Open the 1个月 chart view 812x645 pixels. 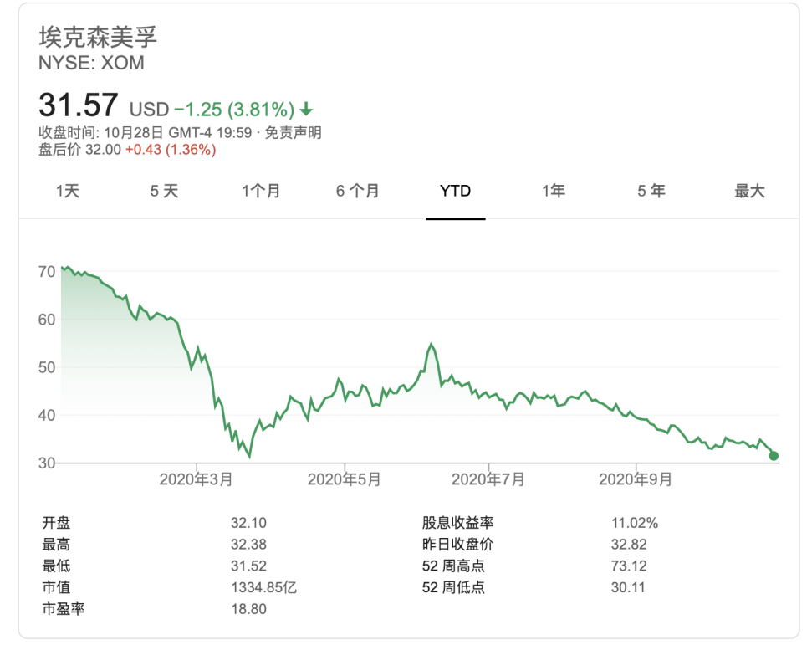[261, 192]
